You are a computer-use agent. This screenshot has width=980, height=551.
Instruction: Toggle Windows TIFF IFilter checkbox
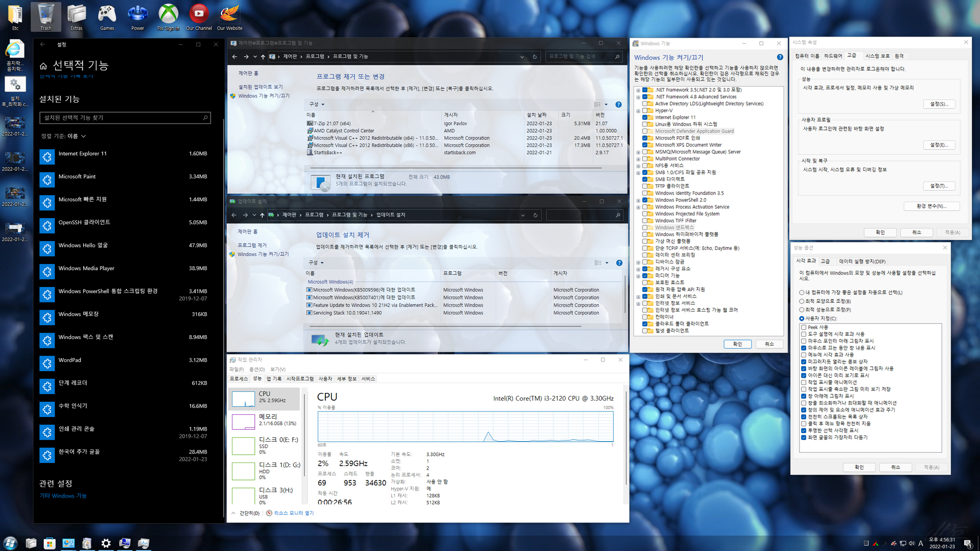coord(645,221)
